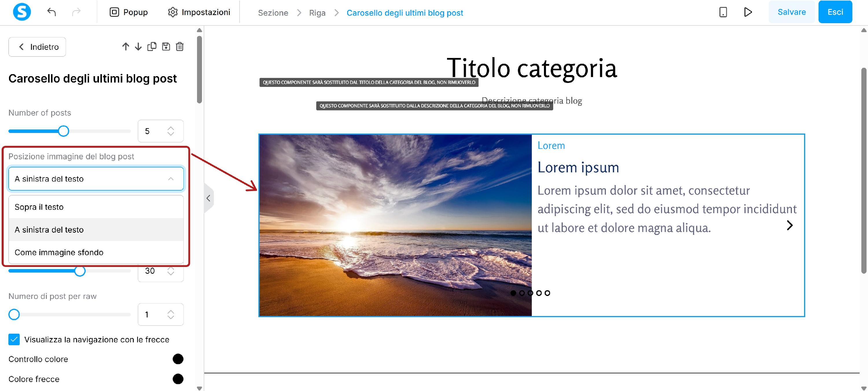Screen dimensions: 868x391
Task: Click the Indietro back button
Action: coord(37,47)
